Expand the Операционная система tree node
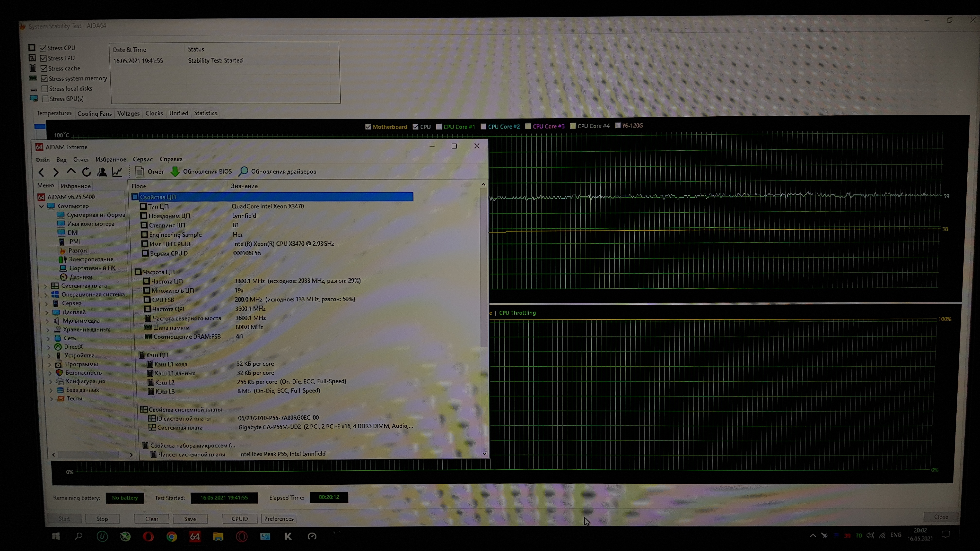Screen dimensions: 980x551 tap(46, 295)
